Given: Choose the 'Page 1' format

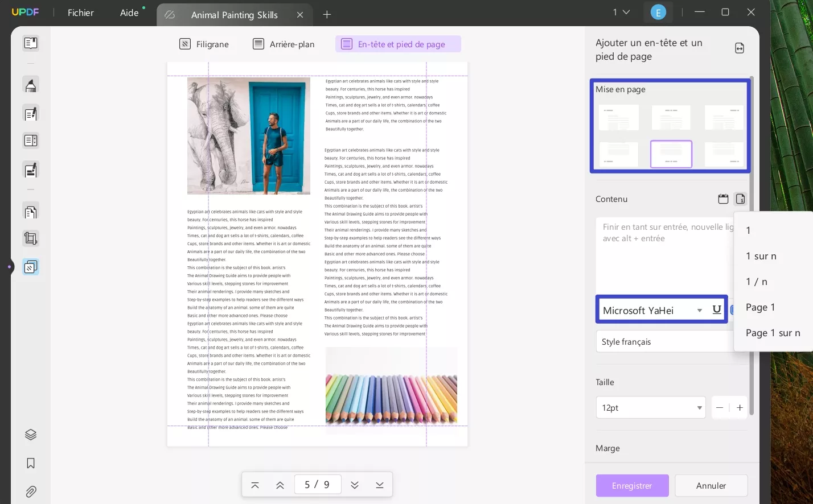Looking at the screenshot, I should (760, 307).
